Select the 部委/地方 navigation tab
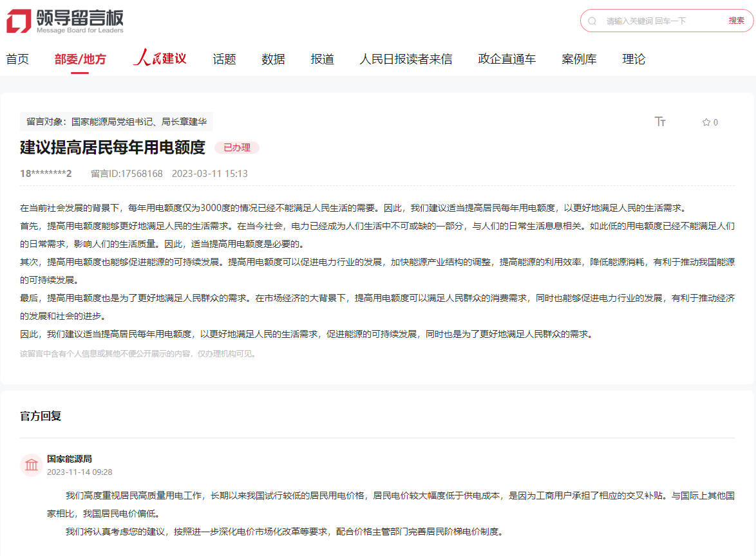Screen dimensions: 756x556 80,59
